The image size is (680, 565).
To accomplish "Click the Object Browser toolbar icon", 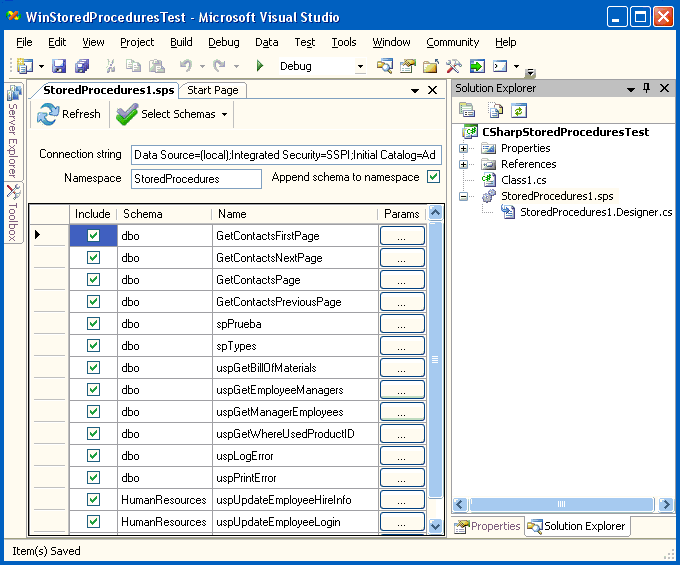I will coord(431,66).
